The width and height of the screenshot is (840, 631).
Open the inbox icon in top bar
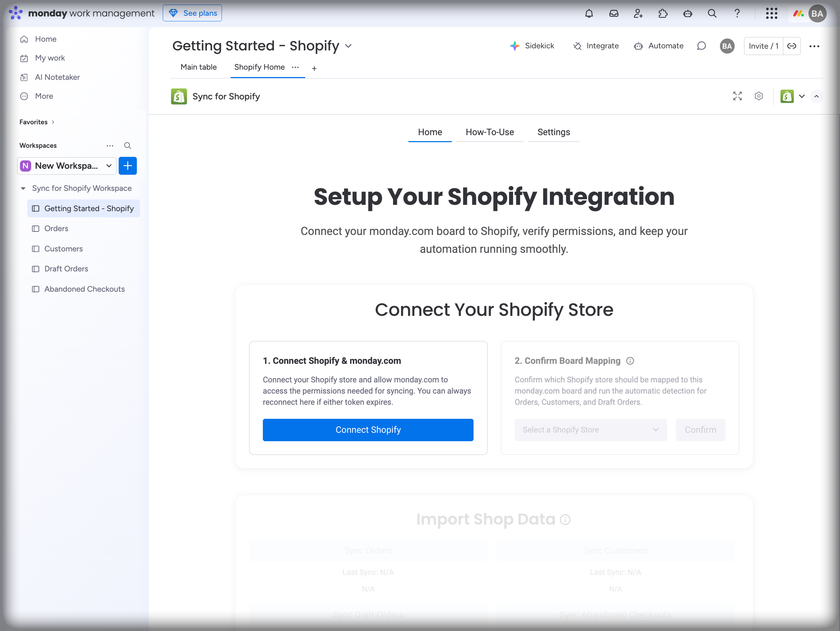coord(614,13)
